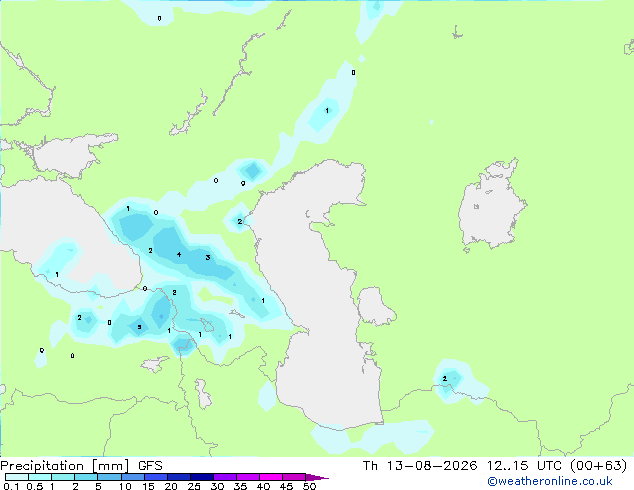
Task: Select the 30–35 mm purple swatch
Action: [225, 477]
